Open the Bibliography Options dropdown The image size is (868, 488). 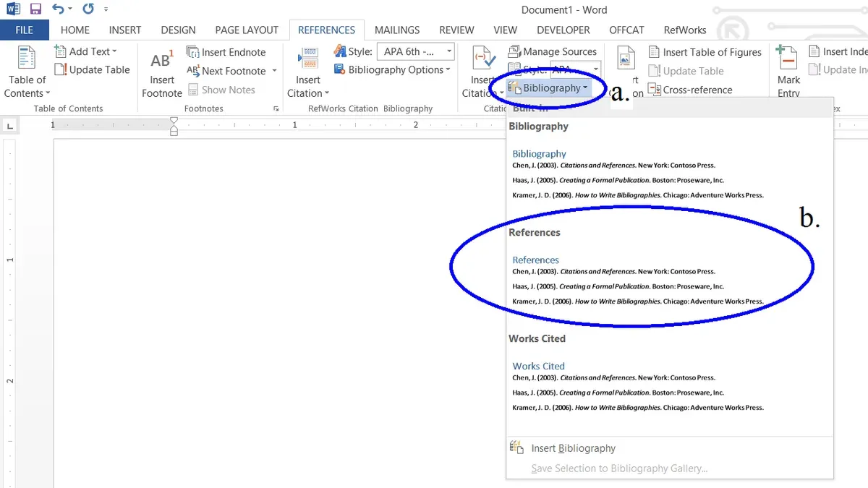[x=392, y=69]
